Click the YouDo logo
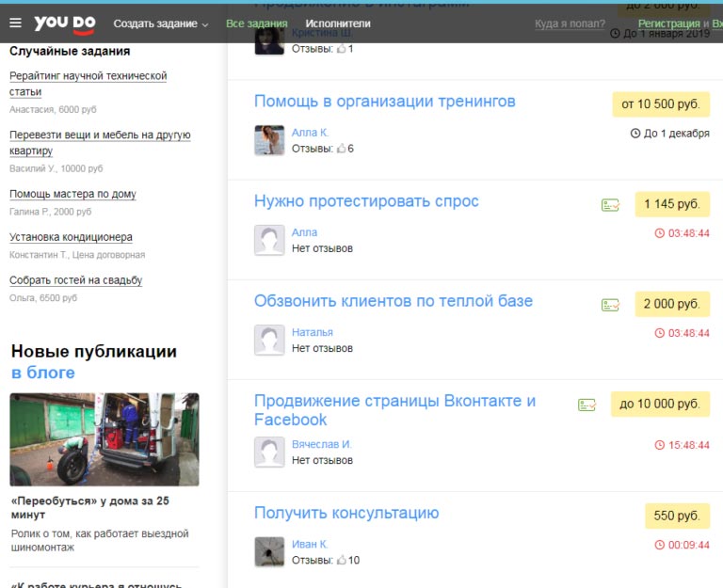This screenshot has height=588, width=723. point(63,24)
